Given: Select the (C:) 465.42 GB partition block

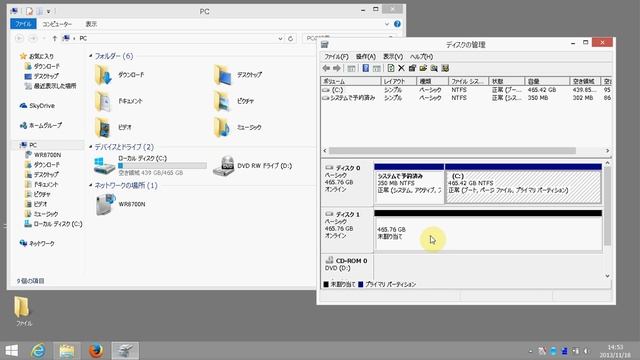Looking at the screenshot, I should 523,183.
